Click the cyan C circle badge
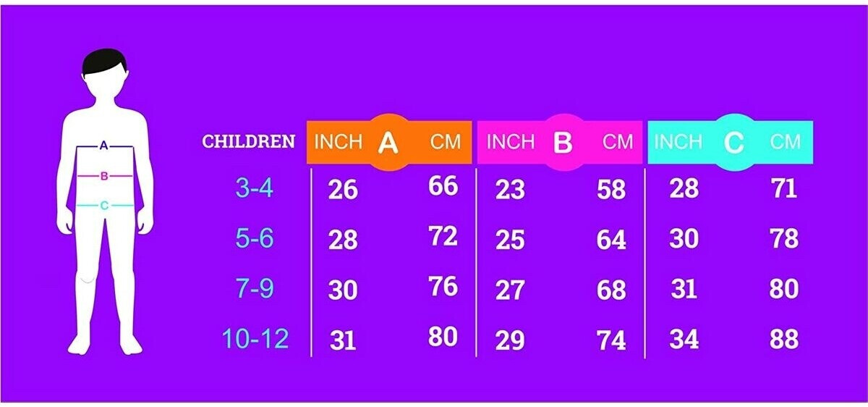The width and height of the screenshot is (868, 407). [x=733, y=143]
